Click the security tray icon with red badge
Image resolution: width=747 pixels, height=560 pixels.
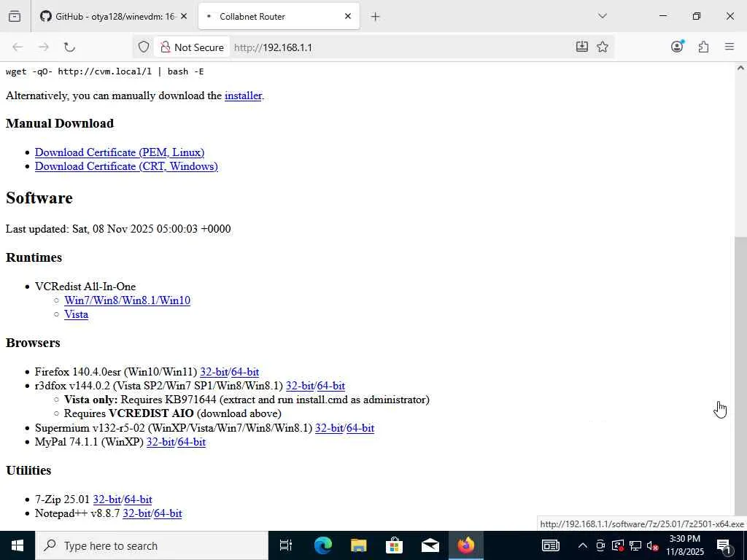click(x=618, y=545)
